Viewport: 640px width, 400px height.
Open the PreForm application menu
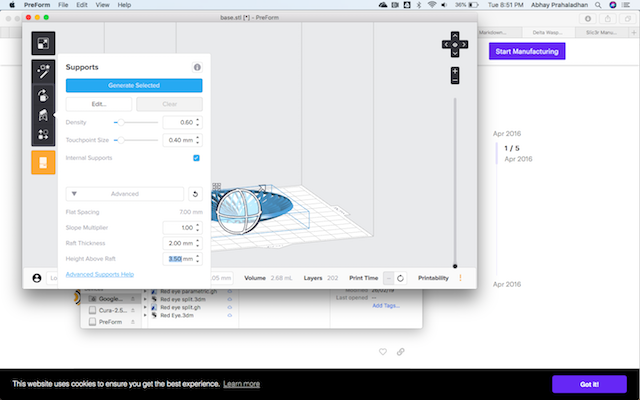point(37,5)
